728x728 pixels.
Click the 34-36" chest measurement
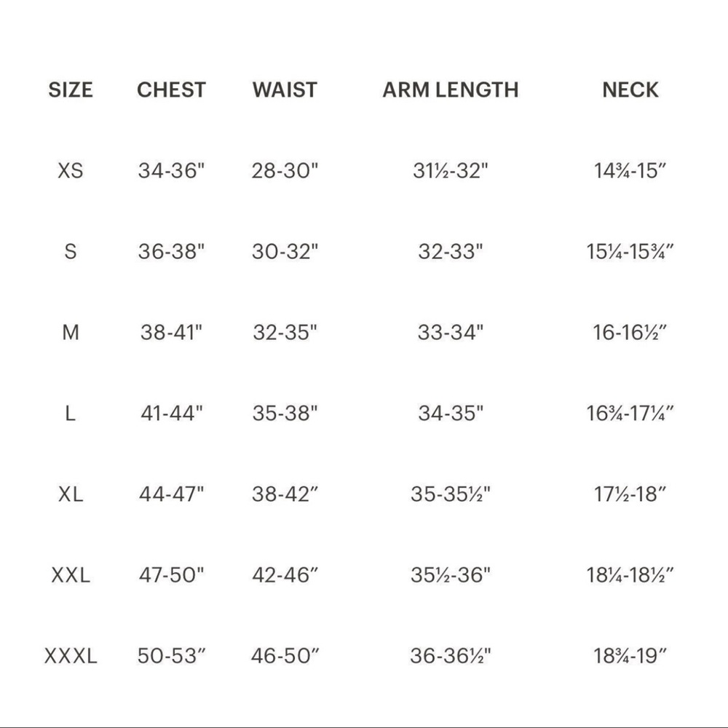coord(171,170)
